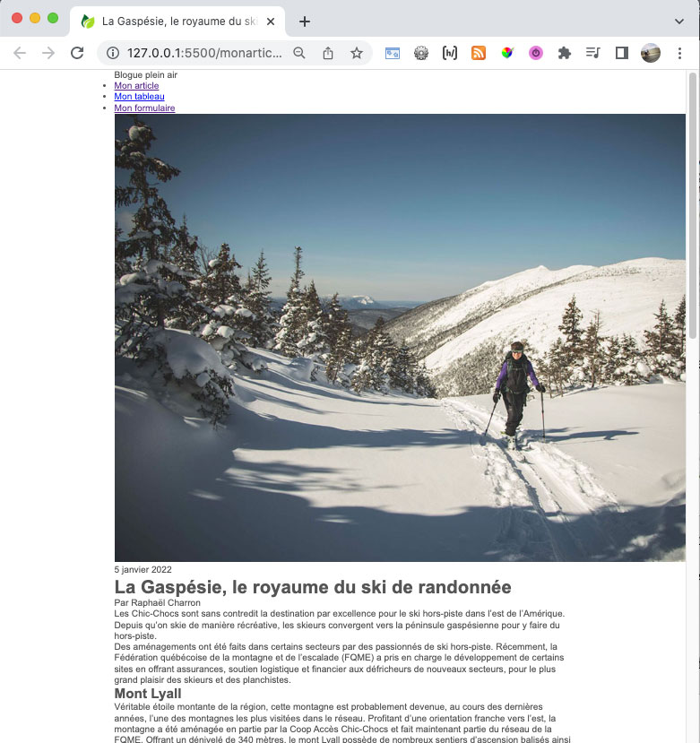Open the Chrome three-dot menu

(679, 53)
